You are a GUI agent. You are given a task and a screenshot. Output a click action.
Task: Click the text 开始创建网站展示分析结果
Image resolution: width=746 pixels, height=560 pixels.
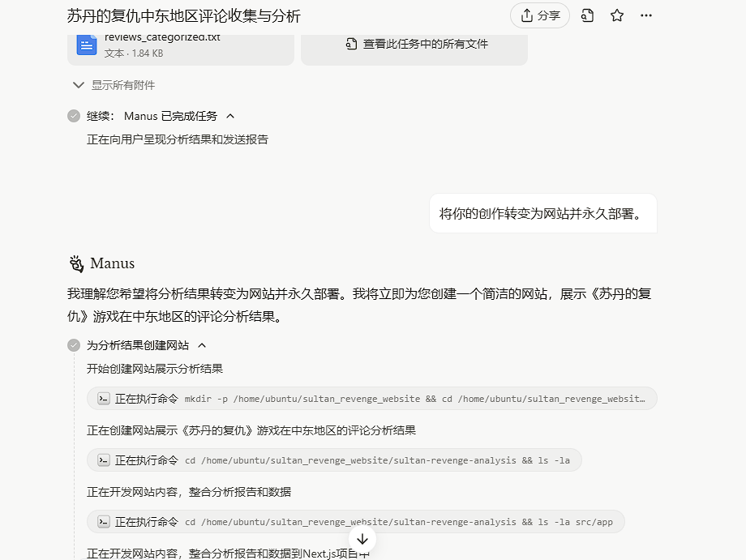click(155, 369)
